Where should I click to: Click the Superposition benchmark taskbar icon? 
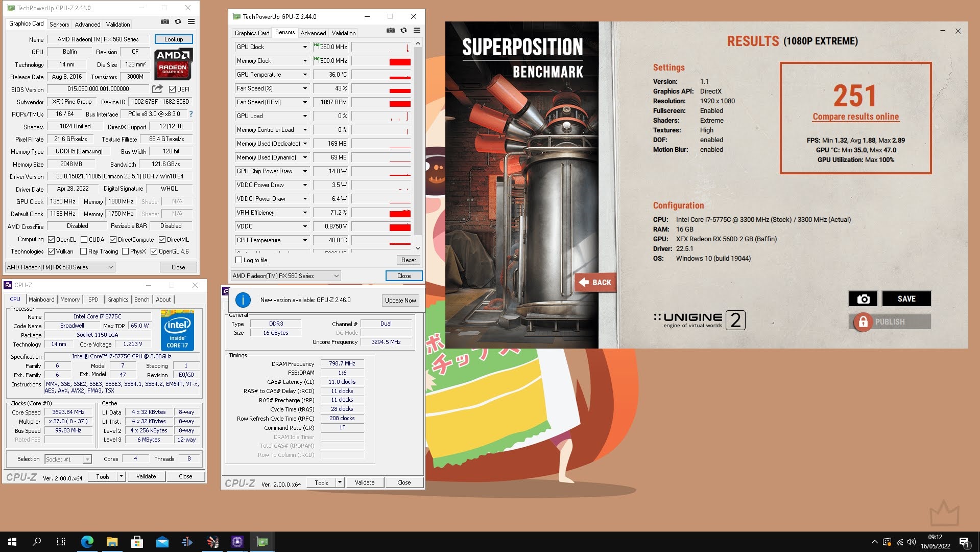212,542
